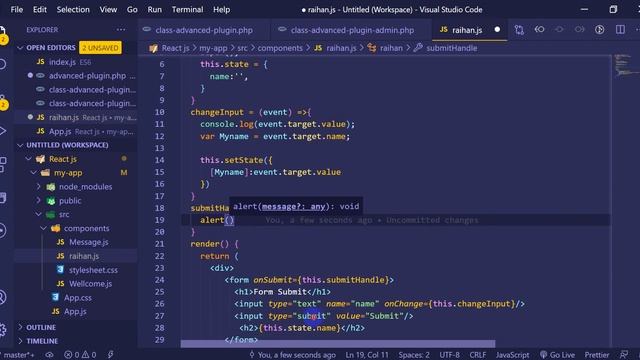Click Go Live server button

tap(557, 355)
